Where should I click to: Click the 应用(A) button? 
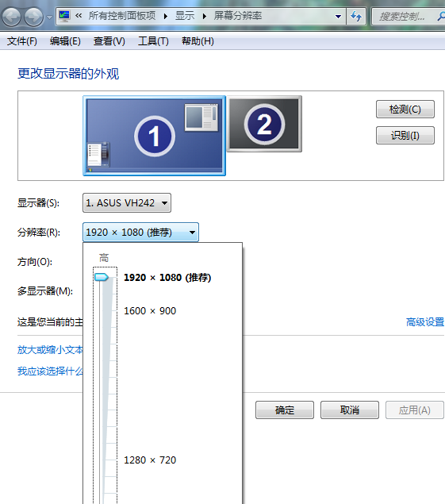[415, 410]
